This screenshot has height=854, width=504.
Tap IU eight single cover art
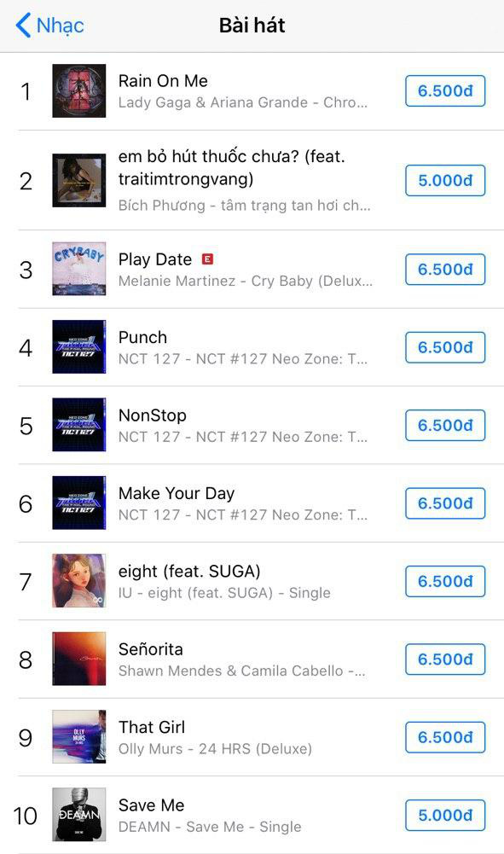click(x=79, y=581)
